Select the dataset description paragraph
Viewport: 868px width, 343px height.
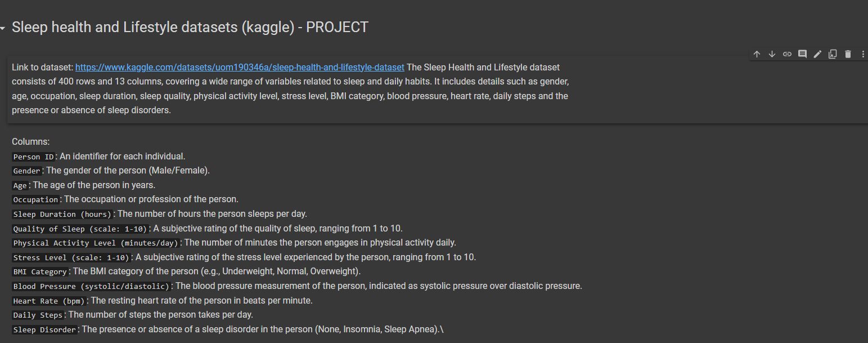coord(281,88)
